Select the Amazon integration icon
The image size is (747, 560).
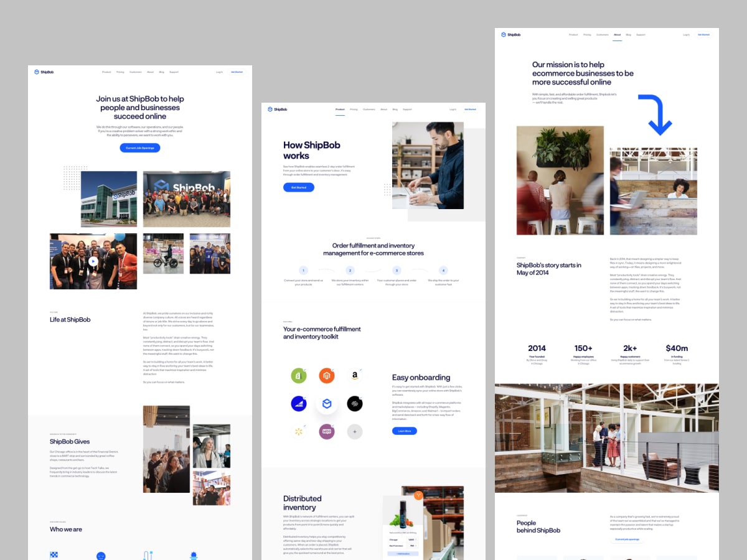click(x=355, y=376)
